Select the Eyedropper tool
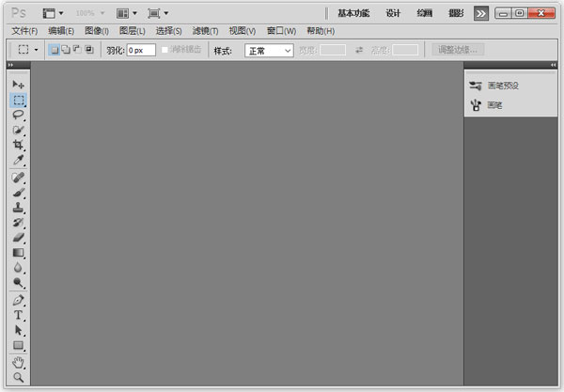Screen dimensions: 564x392 pyautogui.click(x=18, y=160)
